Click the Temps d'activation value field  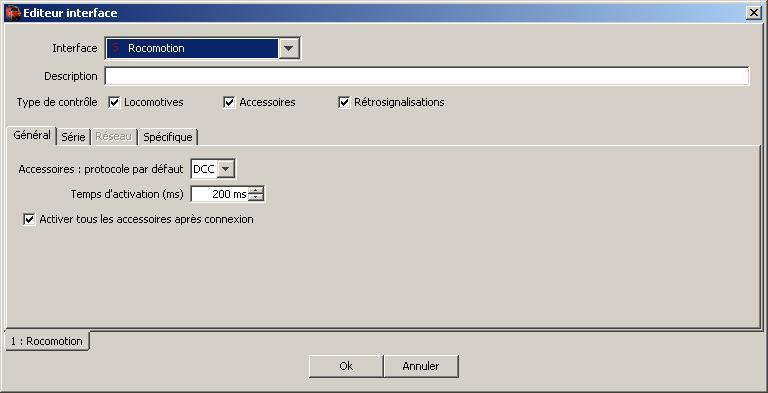[219, 195]
